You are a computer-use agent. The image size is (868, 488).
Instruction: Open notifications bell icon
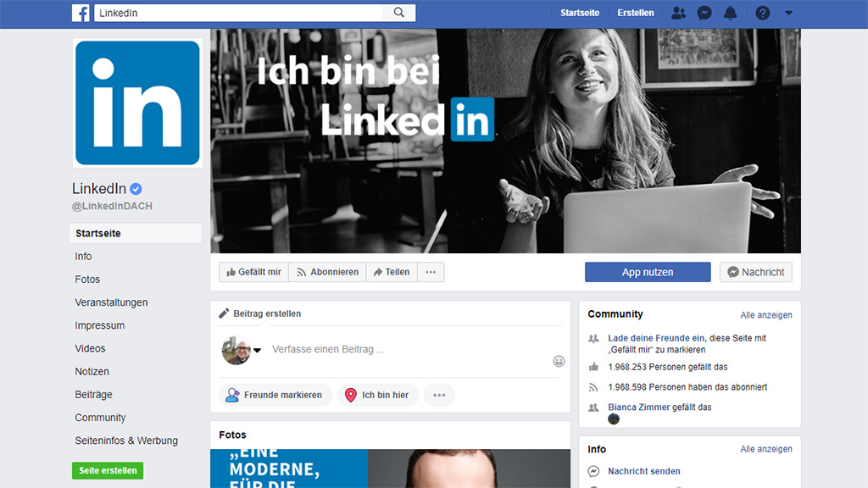(730, 13)
